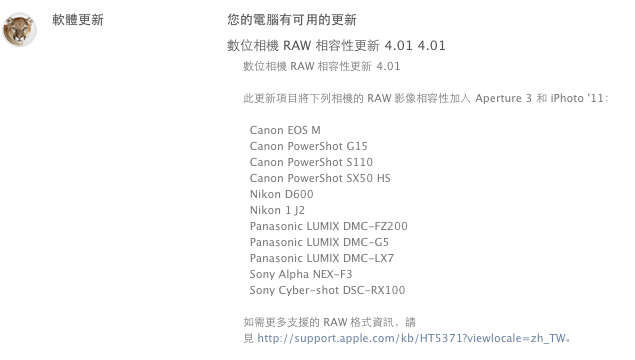Click the 如需更多支援的 RAW 格式資訊 text
The width and height of the screenshot is (635, 360).
318,322
